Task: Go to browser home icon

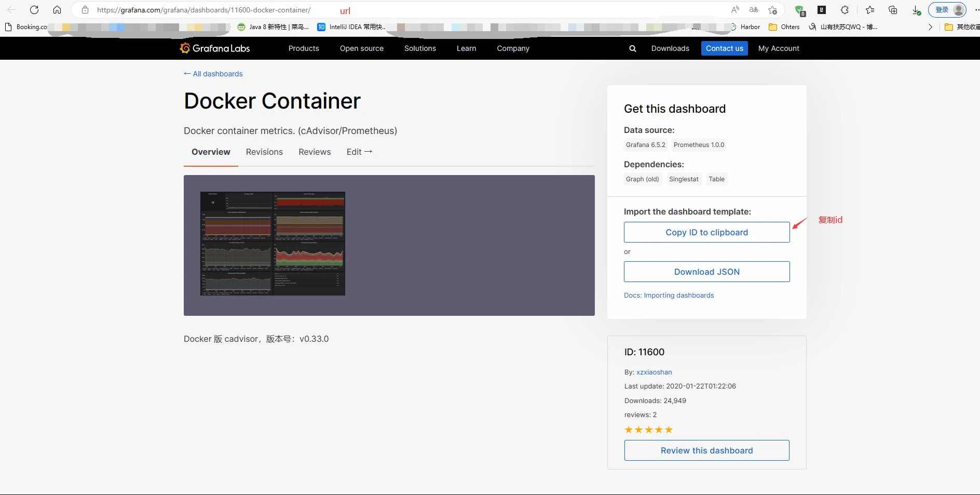Action: click(57, 10)
